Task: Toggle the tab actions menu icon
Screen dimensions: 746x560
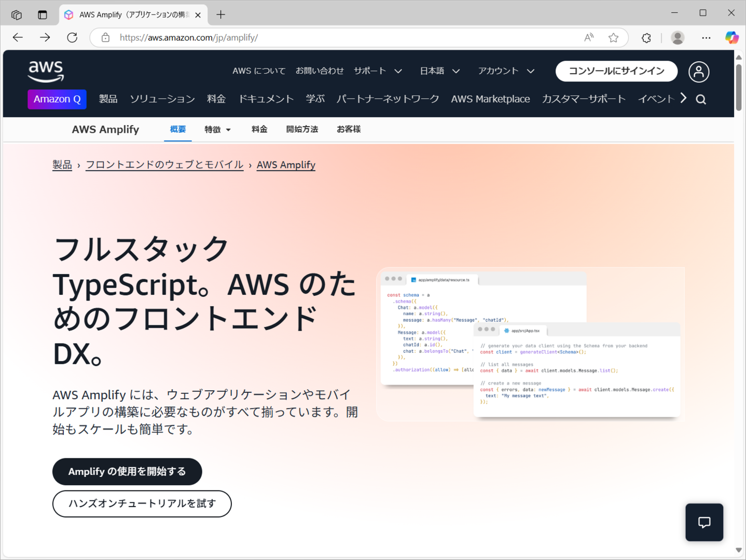Action: point(43,15)
